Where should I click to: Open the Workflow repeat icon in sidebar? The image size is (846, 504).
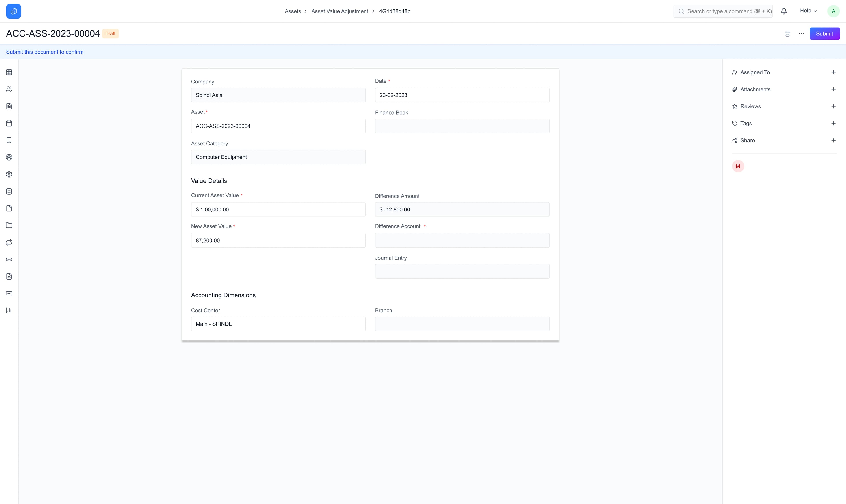9,242
